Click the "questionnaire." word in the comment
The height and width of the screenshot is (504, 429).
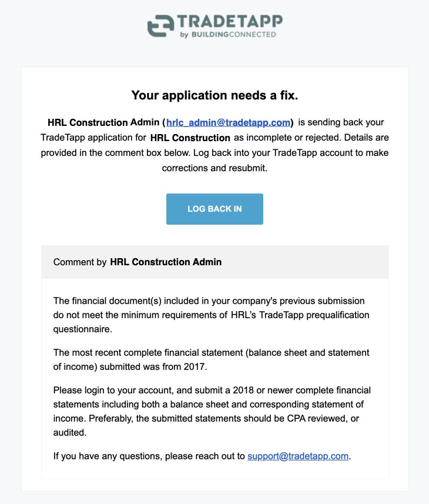[x=82, y=329]
